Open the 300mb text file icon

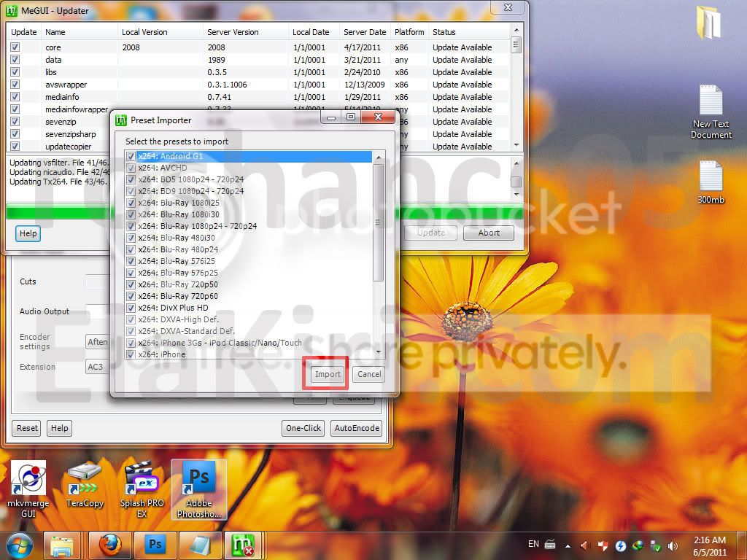point(711,182)
